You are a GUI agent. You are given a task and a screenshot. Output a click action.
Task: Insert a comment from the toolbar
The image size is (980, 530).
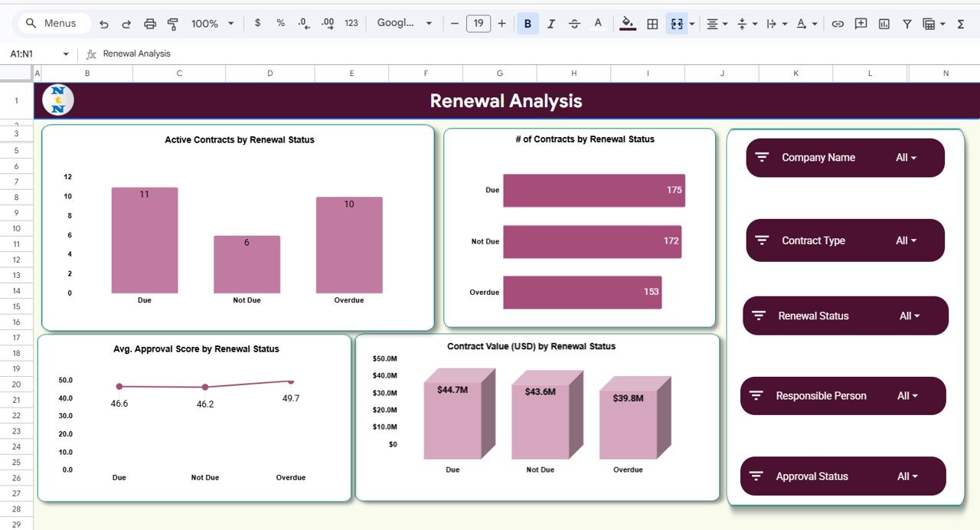[861, 24]
